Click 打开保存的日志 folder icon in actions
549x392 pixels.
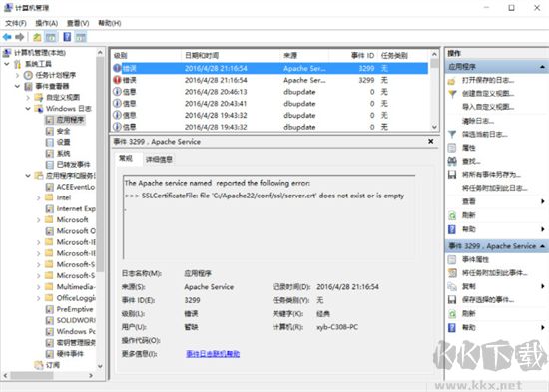452,81
